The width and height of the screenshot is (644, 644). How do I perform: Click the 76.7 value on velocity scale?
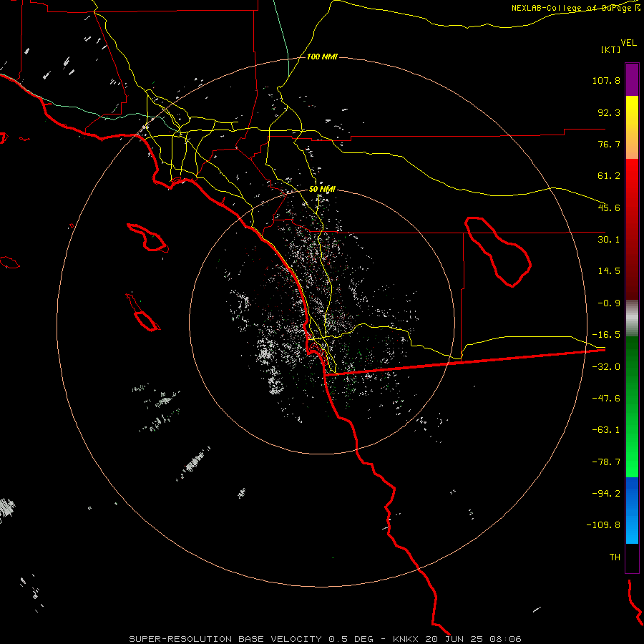609,144
